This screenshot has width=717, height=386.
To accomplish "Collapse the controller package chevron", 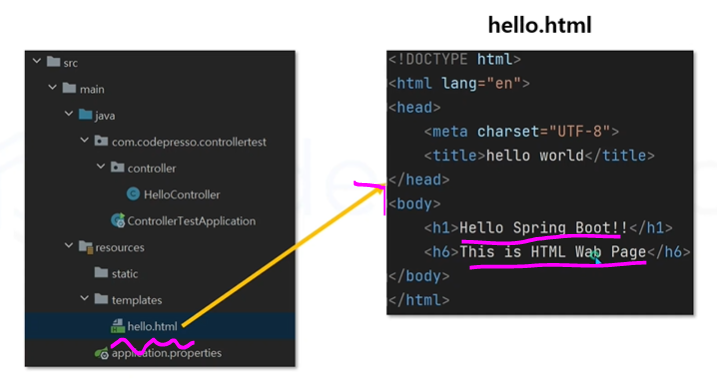I will coord(101,166).
